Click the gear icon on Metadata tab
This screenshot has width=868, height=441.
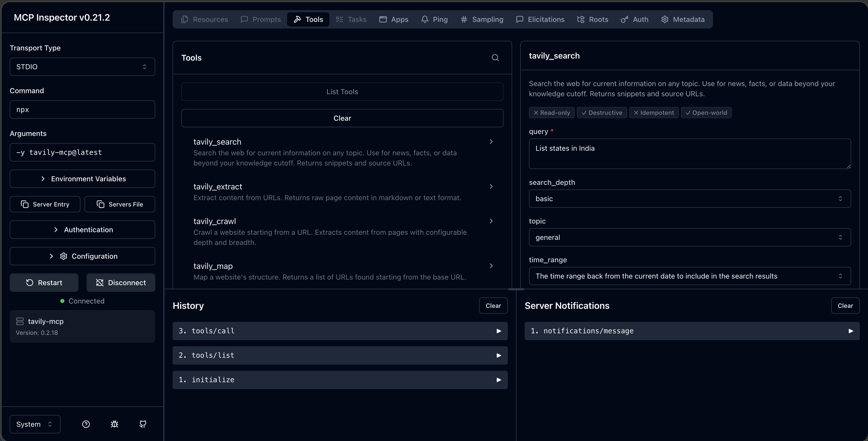point(664,20)
